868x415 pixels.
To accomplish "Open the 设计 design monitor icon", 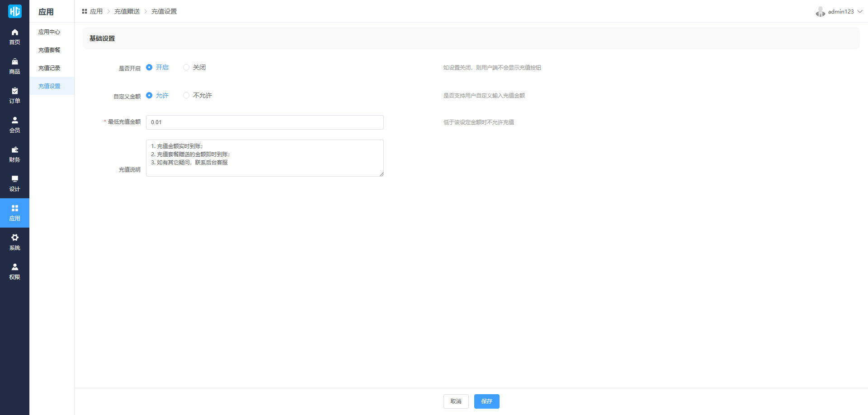I will click(14, 179).
